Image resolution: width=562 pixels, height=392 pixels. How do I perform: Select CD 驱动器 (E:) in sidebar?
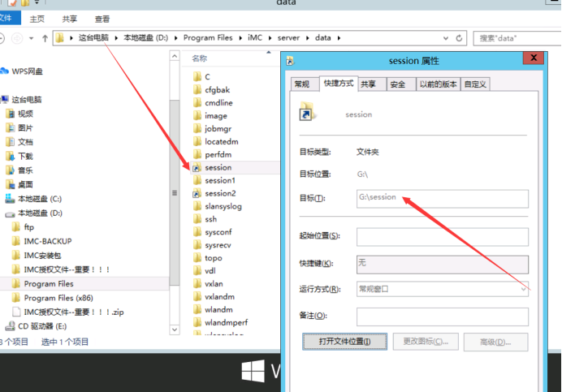coord(42,326)
